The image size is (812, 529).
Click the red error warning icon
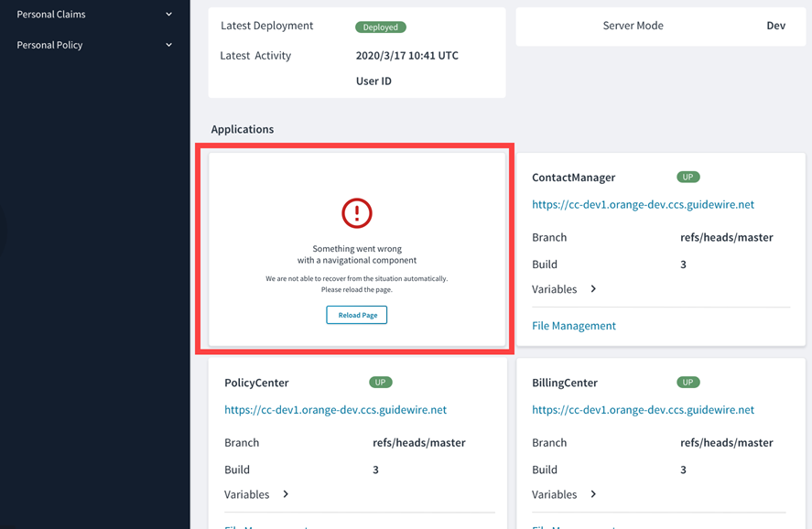click(x=356, y=214)
